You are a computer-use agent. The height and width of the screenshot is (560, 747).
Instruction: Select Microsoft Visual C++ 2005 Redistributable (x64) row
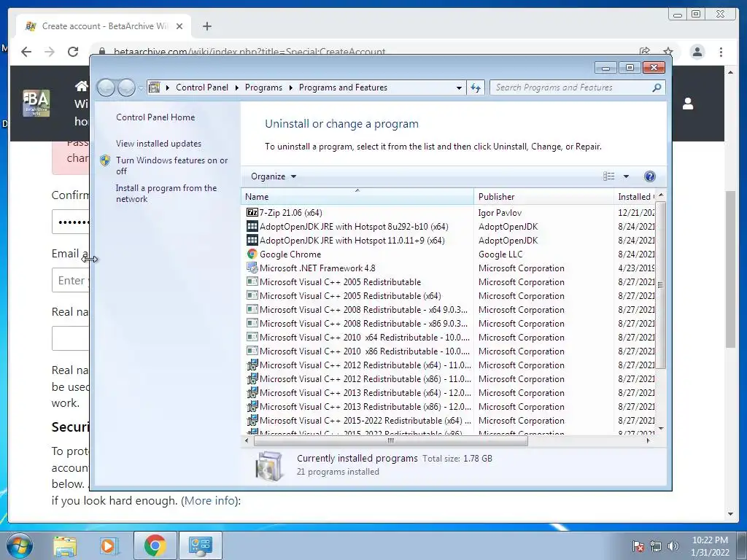point(449,296)
